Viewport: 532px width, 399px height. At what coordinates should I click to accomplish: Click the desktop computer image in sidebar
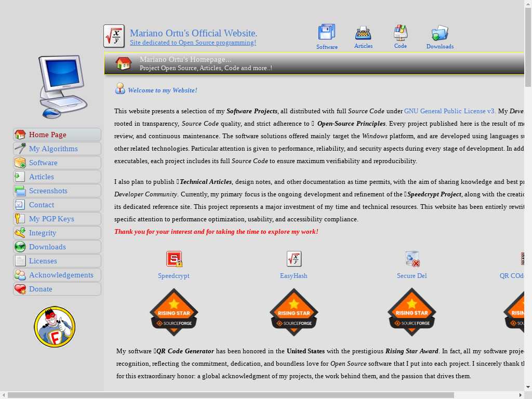pos(62,87)
